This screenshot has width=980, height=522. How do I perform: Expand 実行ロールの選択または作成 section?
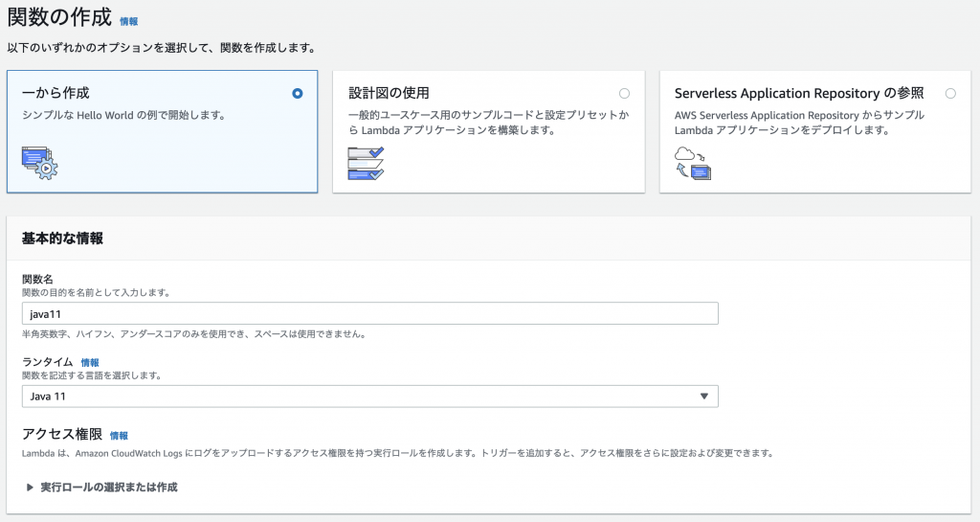[102, 487]
